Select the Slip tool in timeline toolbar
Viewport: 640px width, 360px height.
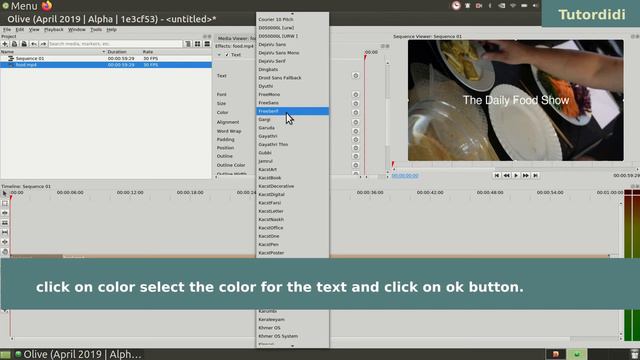(x=5, y=232)
